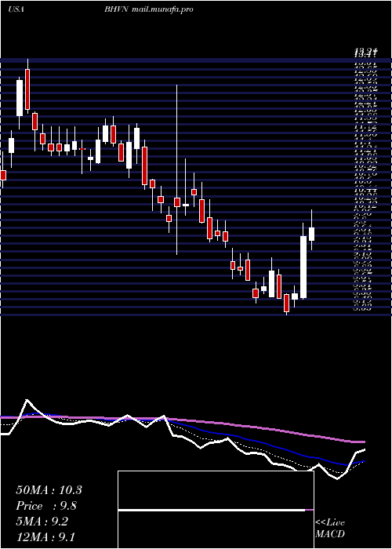Click the Price : 9.8 readout
The width and height of the screenshot is (392, 549).
coord(46,506)
